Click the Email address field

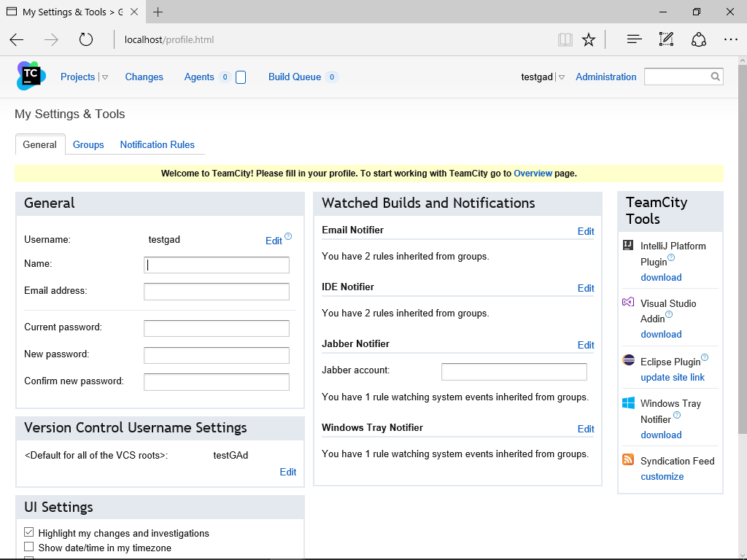click(x=216, y=292)
